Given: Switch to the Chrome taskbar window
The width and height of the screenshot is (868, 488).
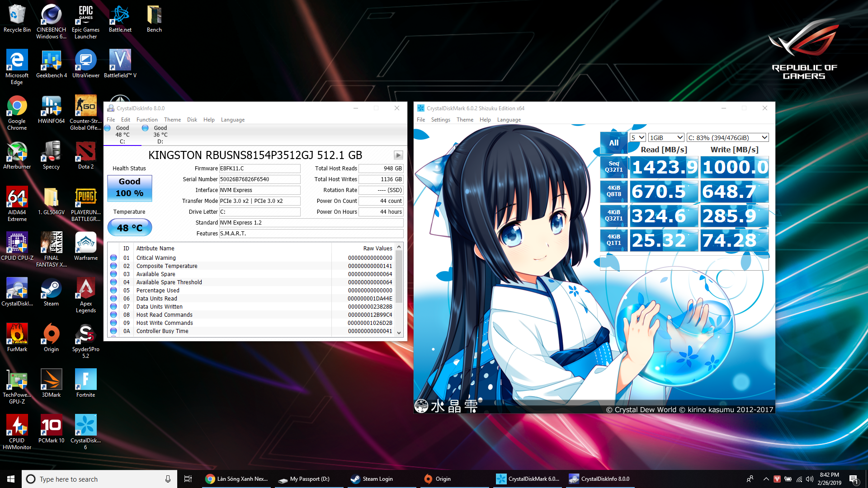Looking at the screenshot, I should point(236,479).
